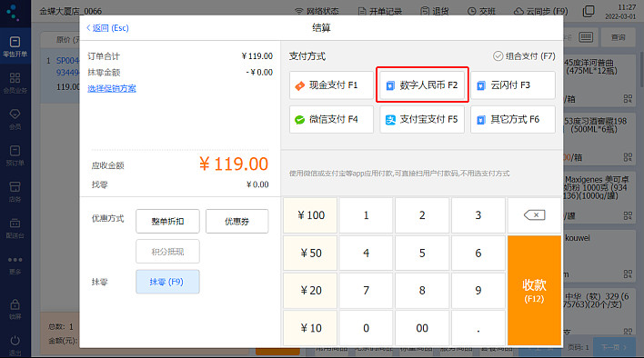Screen dimensions: 644x358
Task: Select 云闪付 F3 payment
Action: [x=513, y=85]
